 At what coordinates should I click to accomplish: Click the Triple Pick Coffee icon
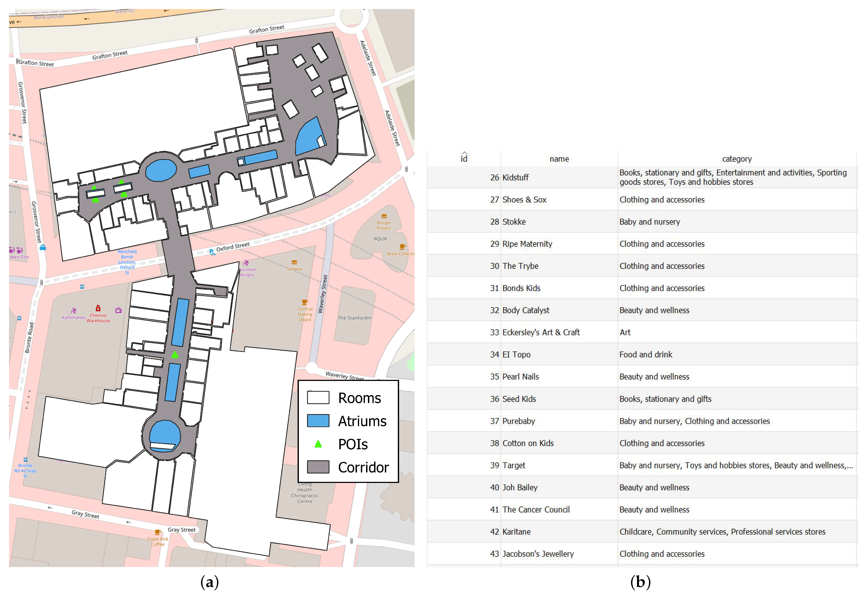pyautogui.click(x=158, y=532)
